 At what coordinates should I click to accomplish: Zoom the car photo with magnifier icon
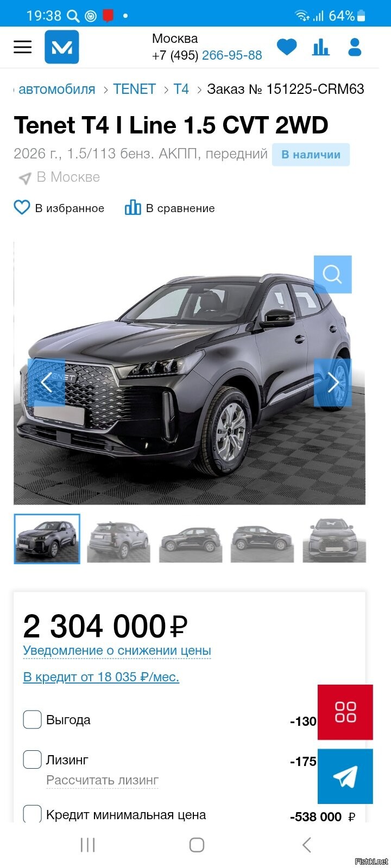(332, 274)
